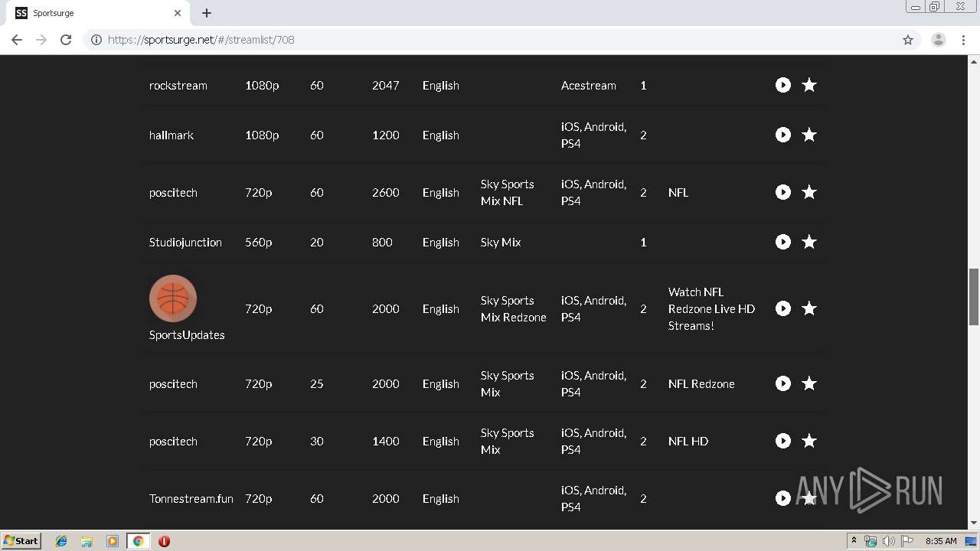Click the 'Sky Mix' channel text
980x551 pixels.
coord(501,242)
